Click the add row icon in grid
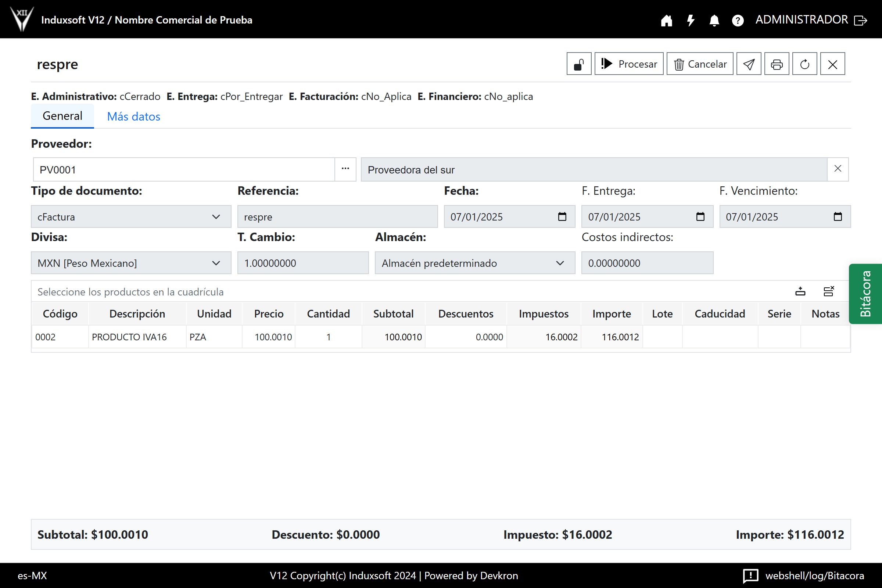Screen dimensions: 882x588 coord(800,291)
